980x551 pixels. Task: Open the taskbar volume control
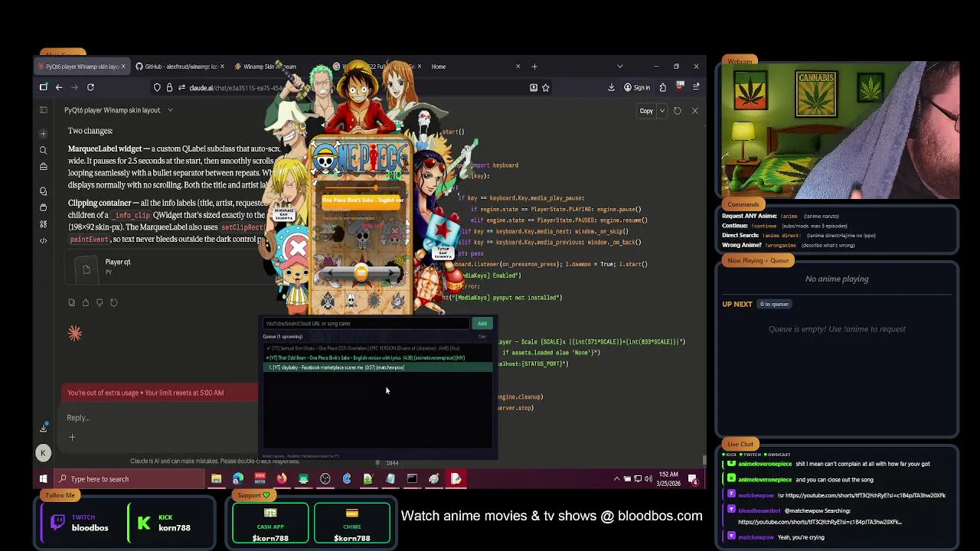point(648,479)
